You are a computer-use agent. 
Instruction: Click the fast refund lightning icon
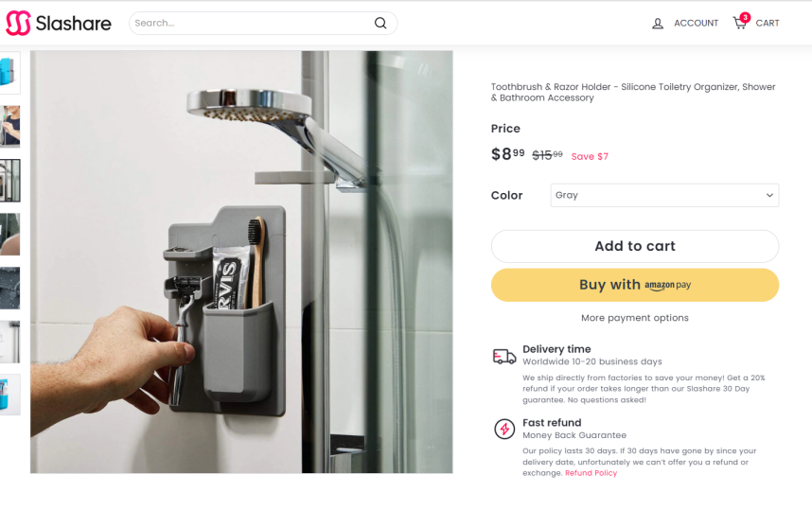tap(504, 429)
